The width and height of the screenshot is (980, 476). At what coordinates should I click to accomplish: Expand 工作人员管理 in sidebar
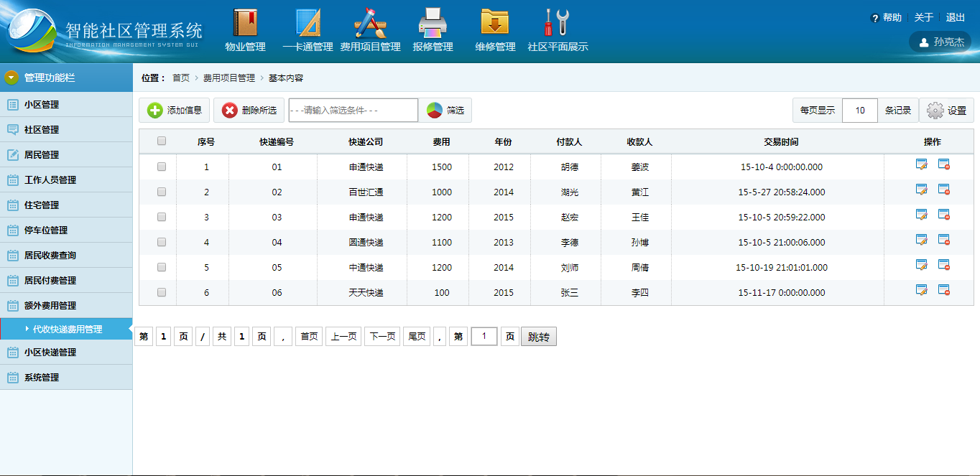66,180
